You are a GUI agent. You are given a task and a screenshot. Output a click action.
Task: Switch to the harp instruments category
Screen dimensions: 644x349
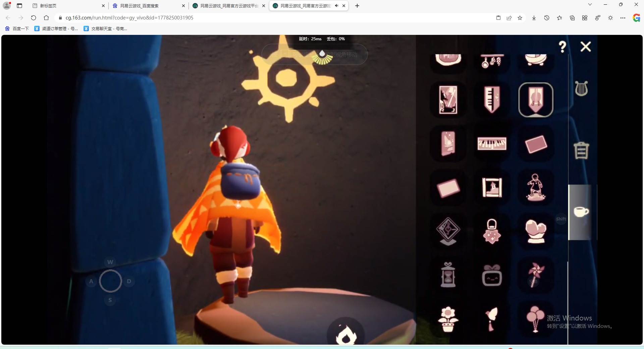pos(581,89)
